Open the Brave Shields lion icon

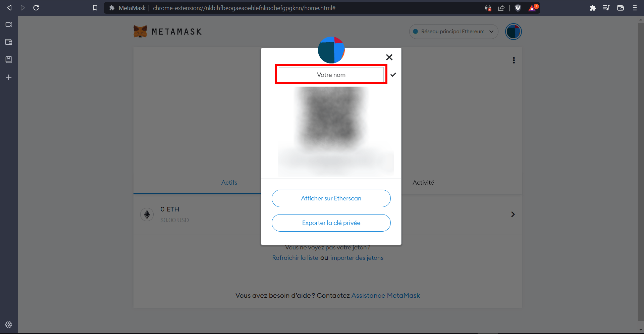(518, 8)
